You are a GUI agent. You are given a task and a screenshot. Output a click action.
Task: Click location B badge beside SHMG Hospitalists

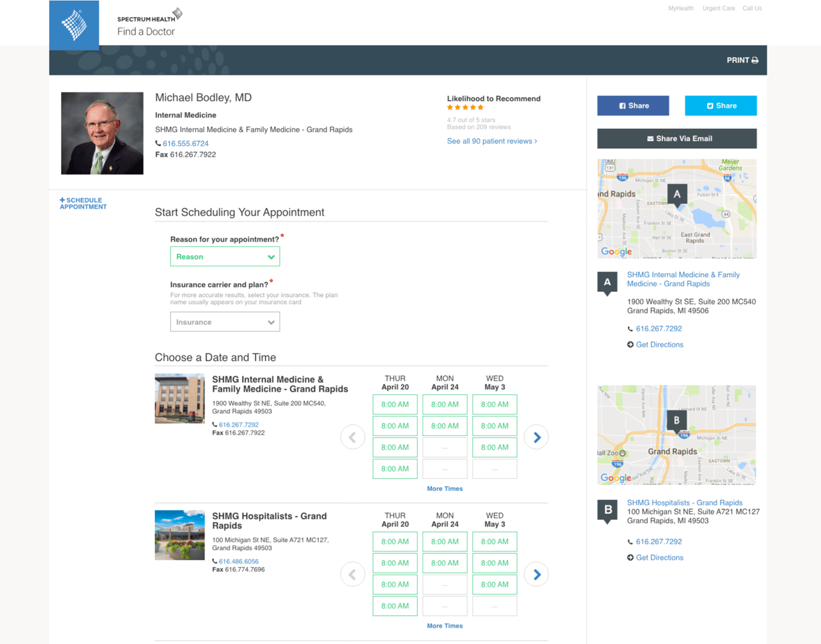608,511
